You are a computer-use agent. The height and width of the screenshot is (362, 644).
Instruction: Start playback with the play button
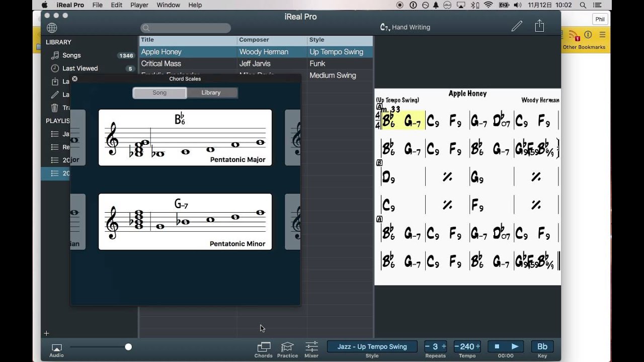[515, 346]
